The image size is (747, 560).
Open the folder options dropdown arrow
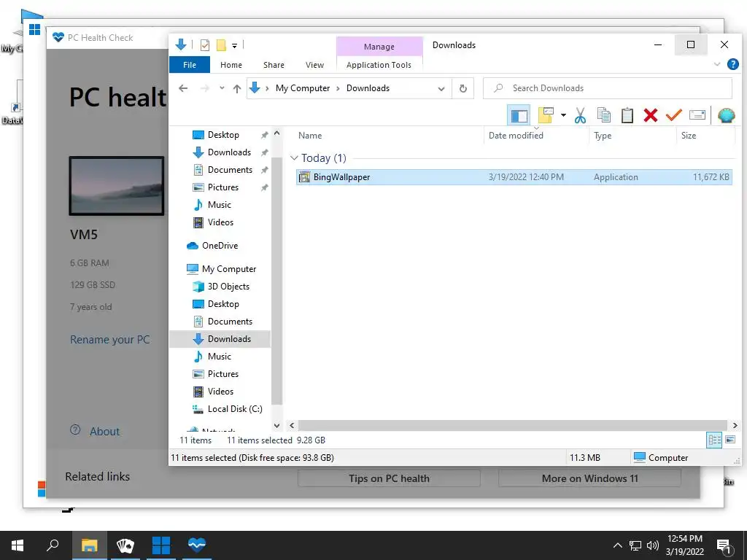point(563,115)
